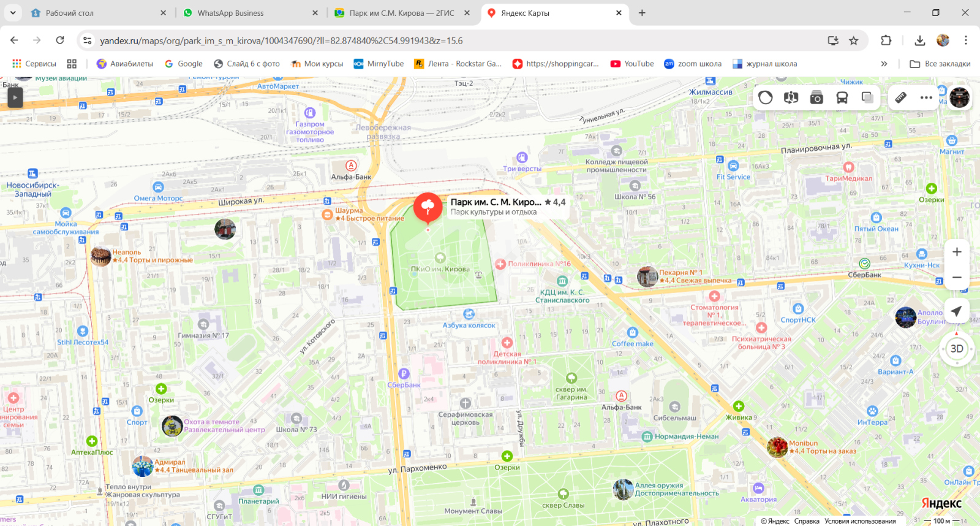The image size is (980, 526).
Task: Open the Адмирал dance hall photo marker
Action: coord(143,467)
